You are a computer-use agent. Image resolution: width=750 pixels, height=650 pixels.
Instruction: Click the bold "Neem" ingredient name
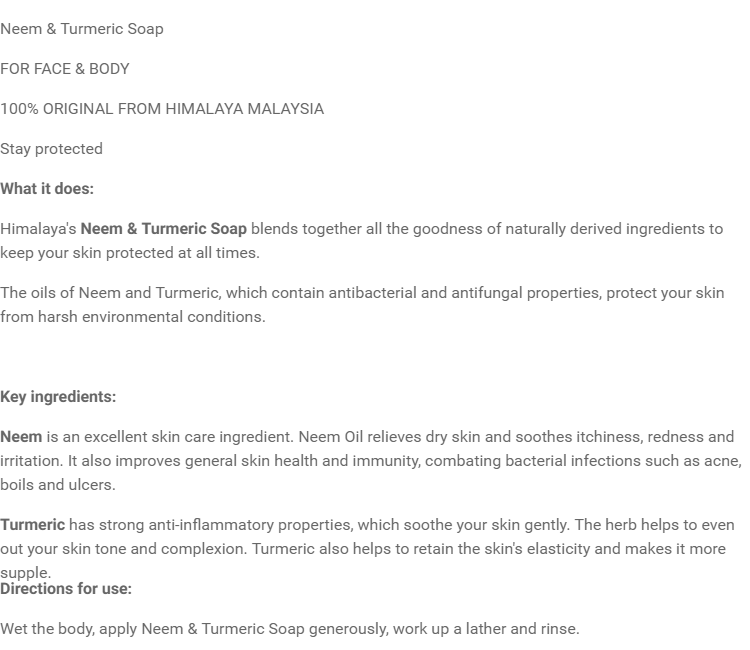coord(21,437)
